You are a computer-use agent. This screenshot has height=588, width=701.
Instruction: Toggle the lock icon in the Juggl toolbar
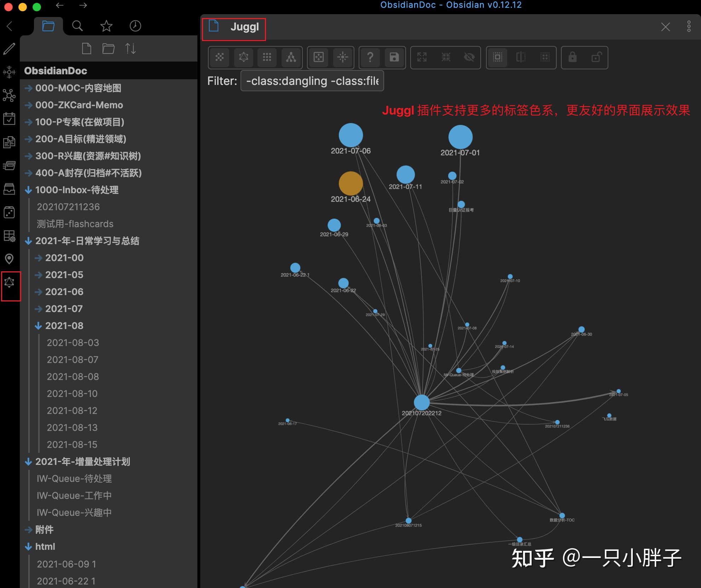point(573,57)
